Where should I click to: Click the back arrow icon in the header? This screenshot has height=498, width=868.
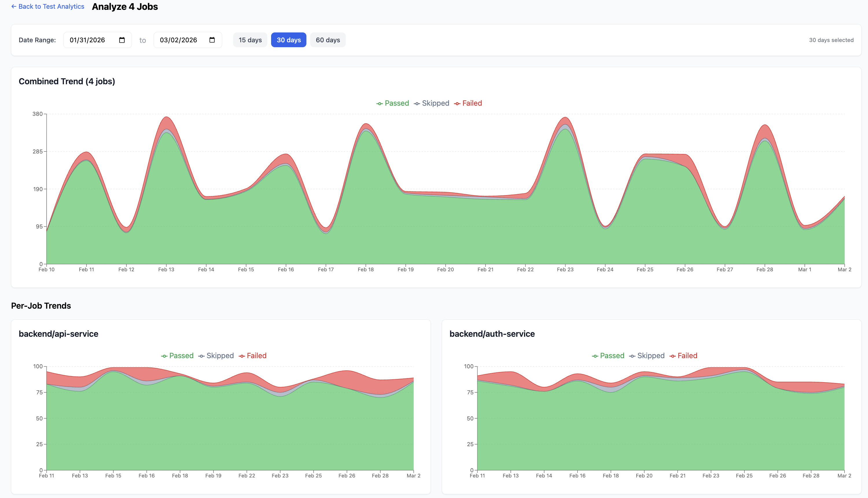pyautogui.click(x=14, y=6)
